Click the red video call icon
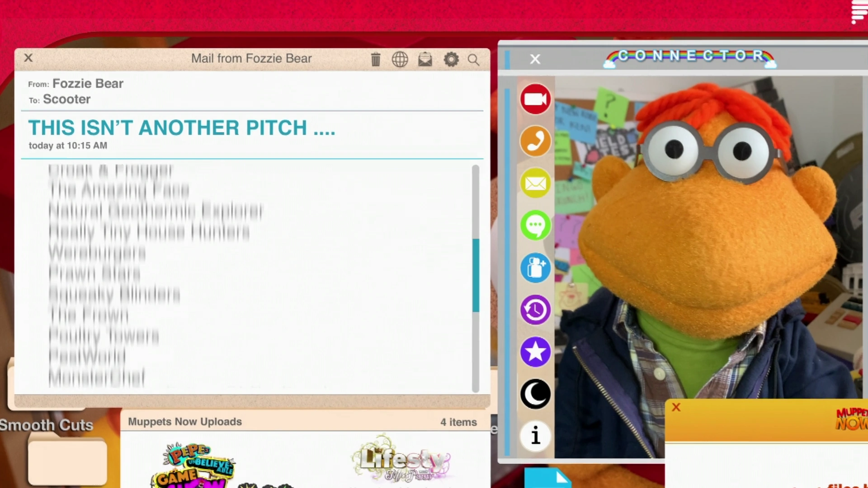Image resolution: width=868 pixels, height=488 pixels. tap(535, 99)
